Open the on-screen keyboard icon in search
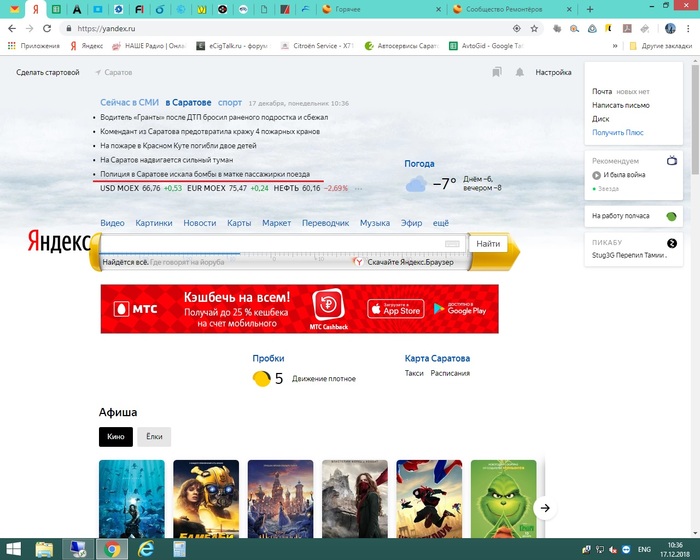Screen dimensions: 700x560 click(452, 244)
